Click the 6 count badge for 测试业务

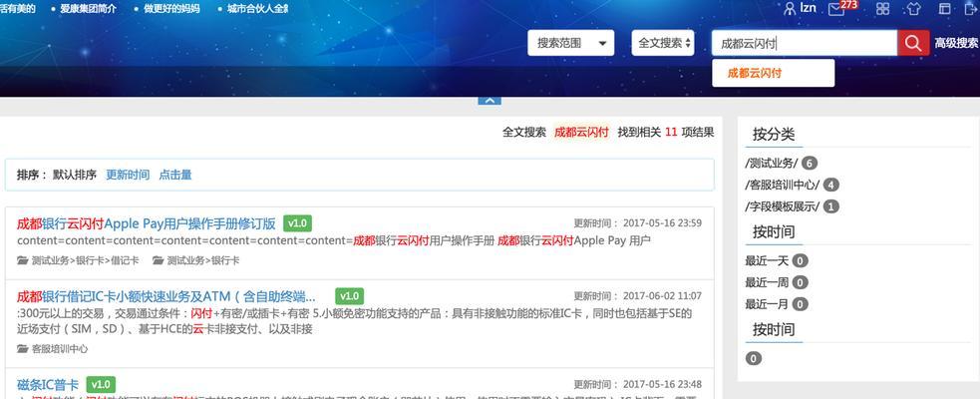(810, 164)
